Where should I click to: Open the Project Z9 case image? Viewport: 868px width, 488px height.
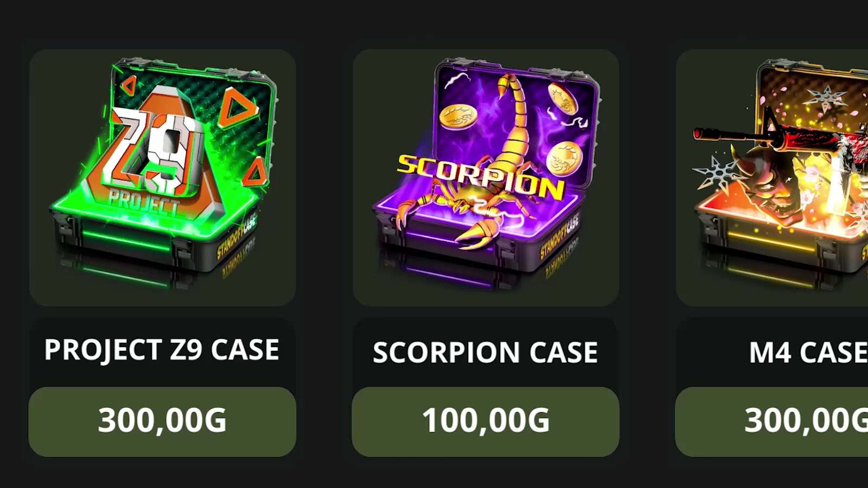(x=162, y=177)
